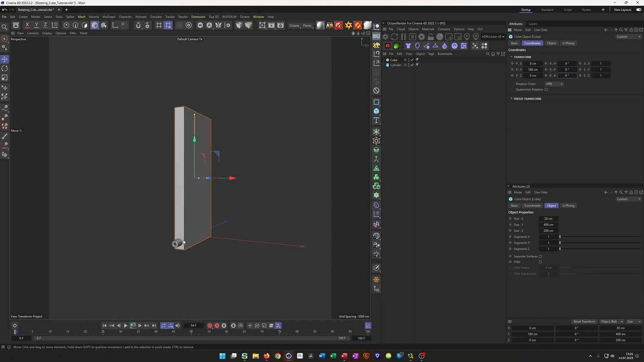Go to end of animation

[154, 326]
